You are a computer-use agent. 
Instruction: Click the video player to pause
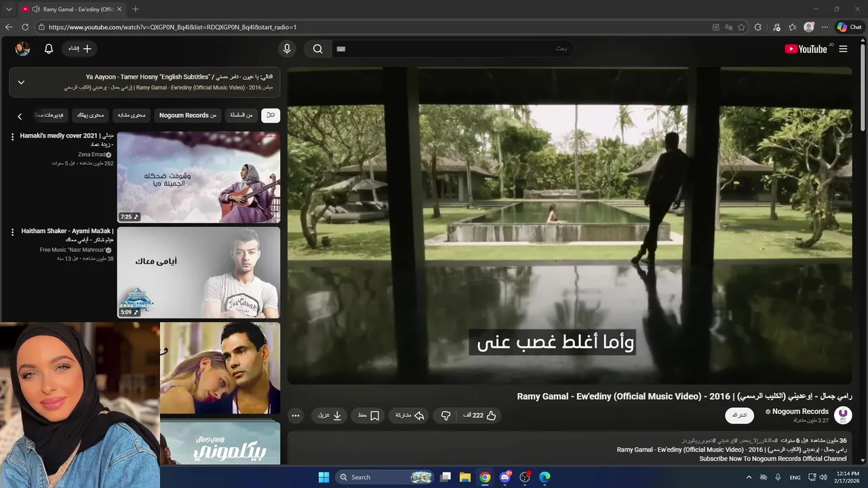pos(570,225)
